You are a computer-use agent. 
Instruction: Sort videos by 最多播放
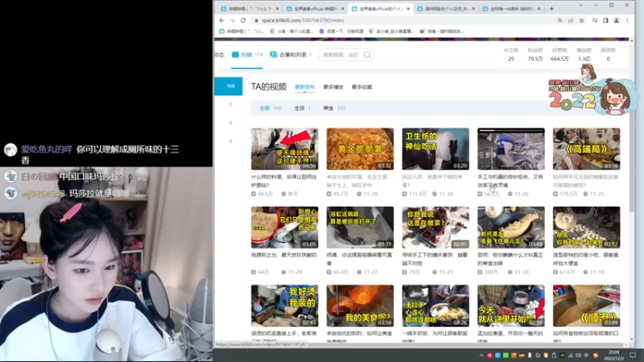[333, 87]
